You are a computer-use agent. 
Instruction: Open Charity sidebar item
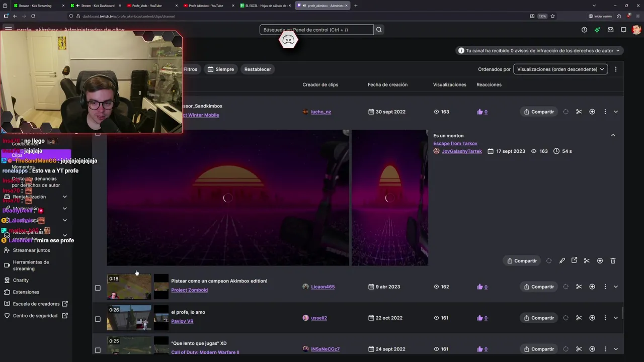(x=21, y=280)
